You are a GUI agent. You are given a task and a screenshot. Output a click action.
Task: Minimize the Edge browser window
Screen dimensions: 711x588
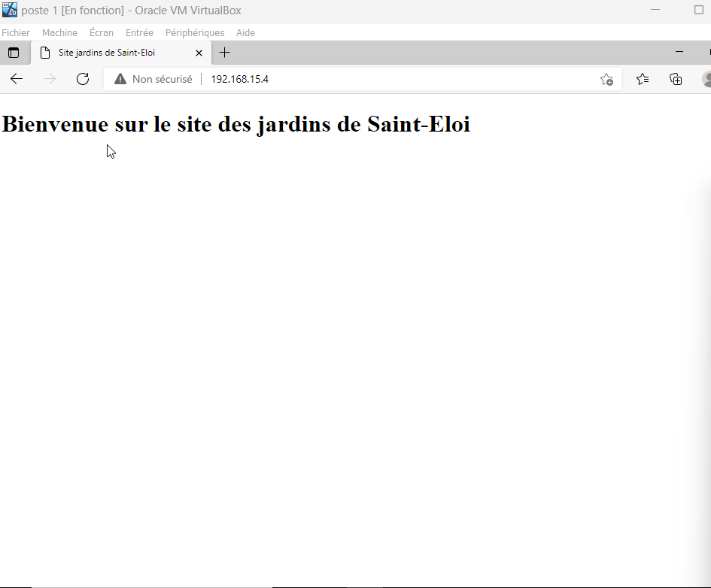pyautogui.click(x=679, y=52)
